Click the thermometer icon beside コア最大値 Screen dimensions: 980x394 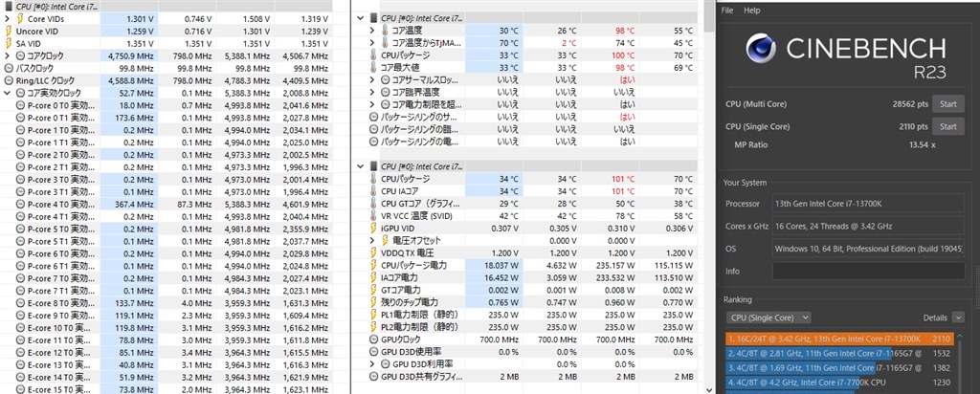pyautogui.click(x=374, y=68)
